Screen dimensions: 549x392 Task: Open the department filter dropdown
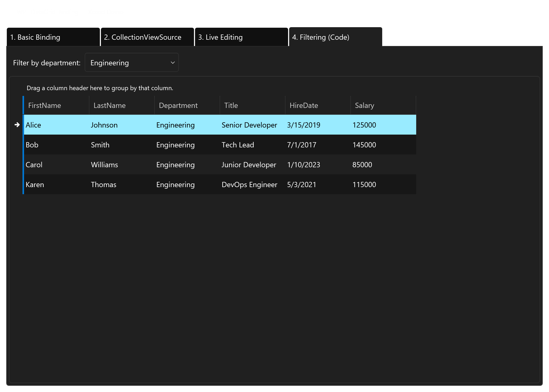(x=131, y=62)
